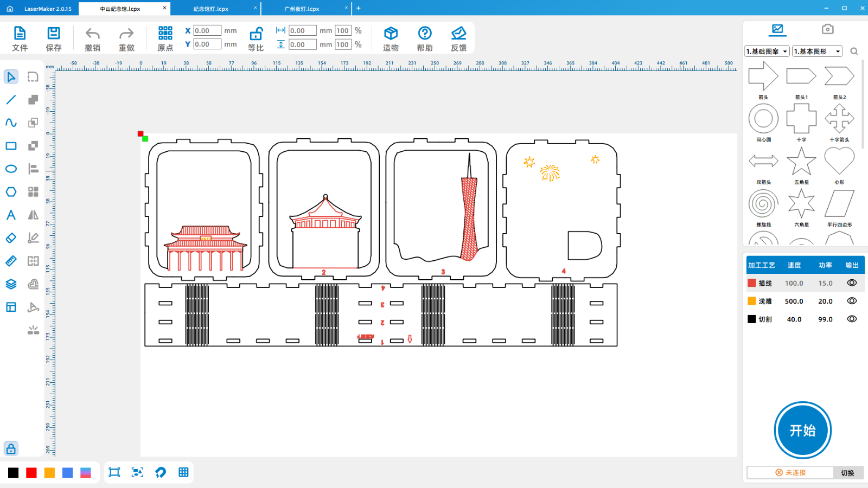Open the 1.基本图形 subcategory dropdown
868x488 pixels.
pos(817,52)
